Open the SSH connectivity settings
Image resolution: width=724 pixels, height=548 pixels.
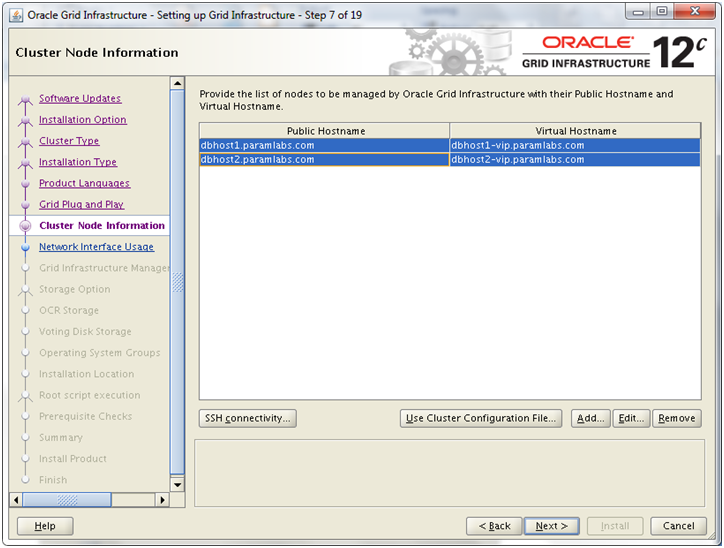point(248,418)
